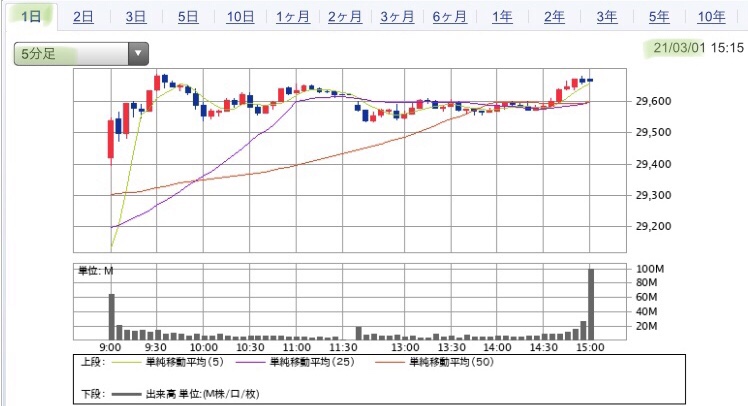Select the 1日 period tab
The height and width of the screenshot is (406, 748).
tap(31, 17)
